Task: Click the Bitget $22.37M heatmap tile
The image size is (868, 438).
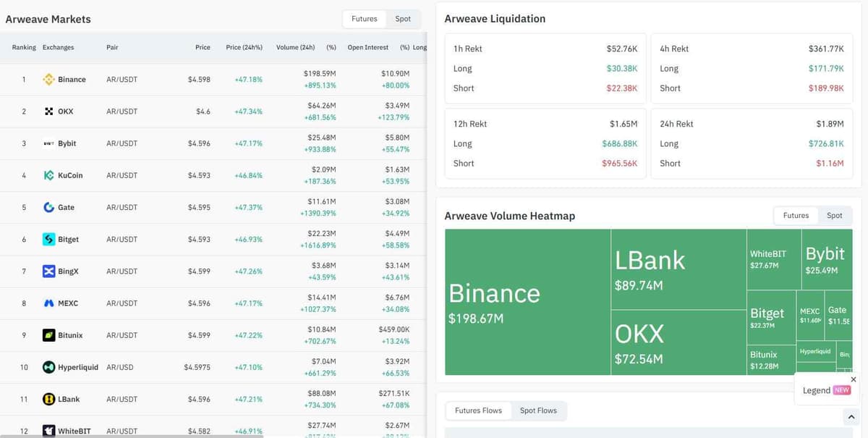Action: tap(771, 317)
